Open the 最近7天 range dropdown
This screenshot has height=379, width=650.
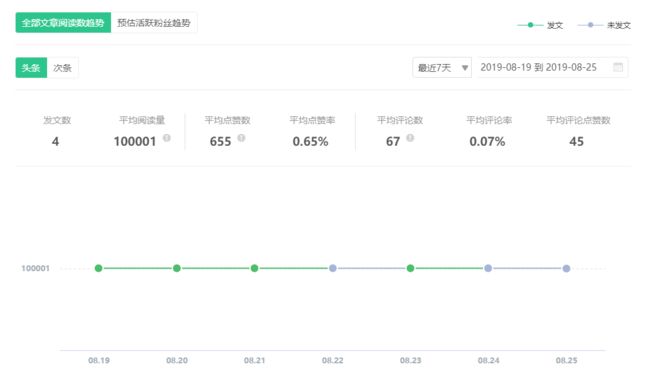click(x=442, y=68)
